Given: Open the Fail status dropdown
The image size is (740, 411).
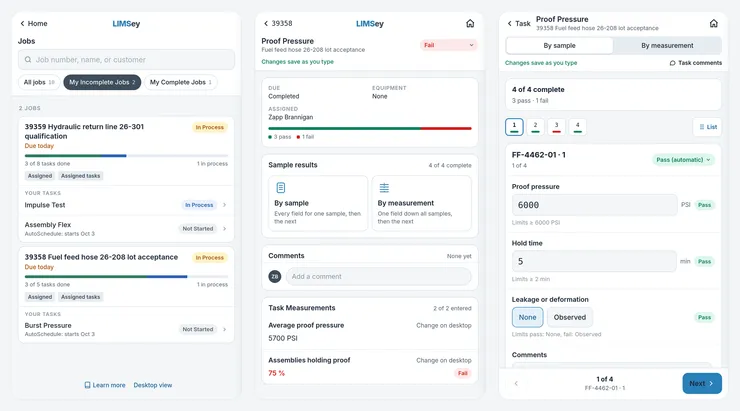Looking at the screenshot, I should (x=448, y=45).
